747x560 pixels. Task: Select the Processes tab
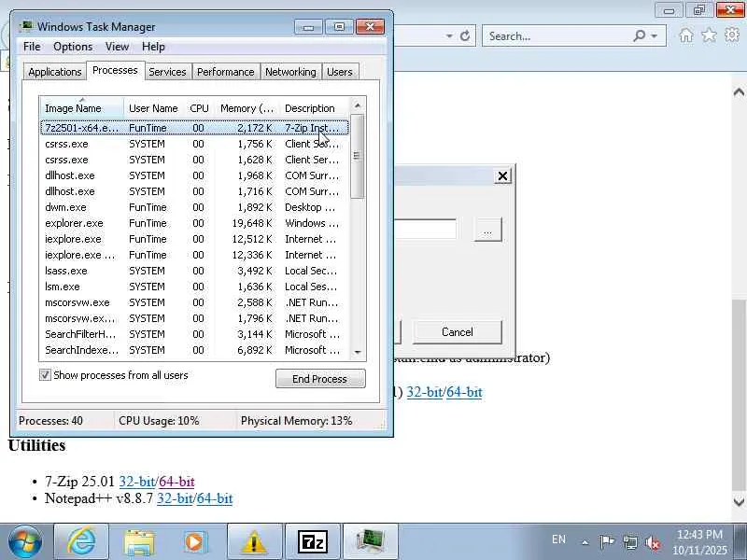[115, 71]
